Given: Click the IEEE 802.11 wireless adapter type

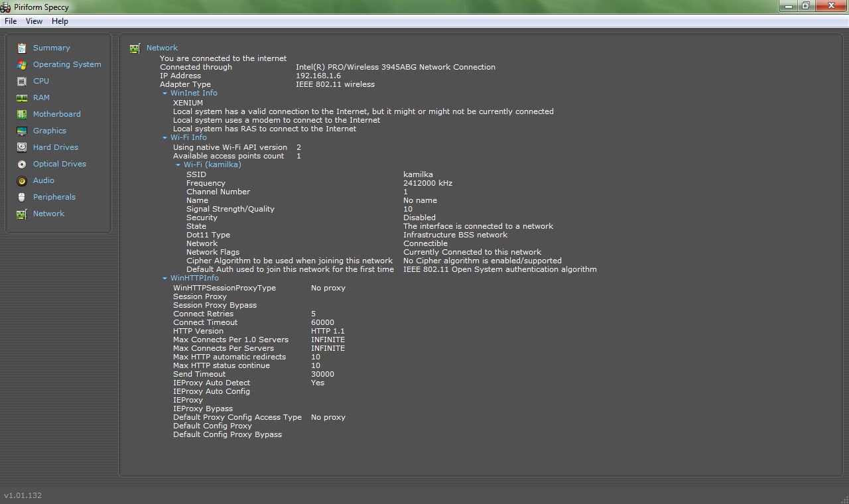Looking at the screenshot, I should click(335, 84).
